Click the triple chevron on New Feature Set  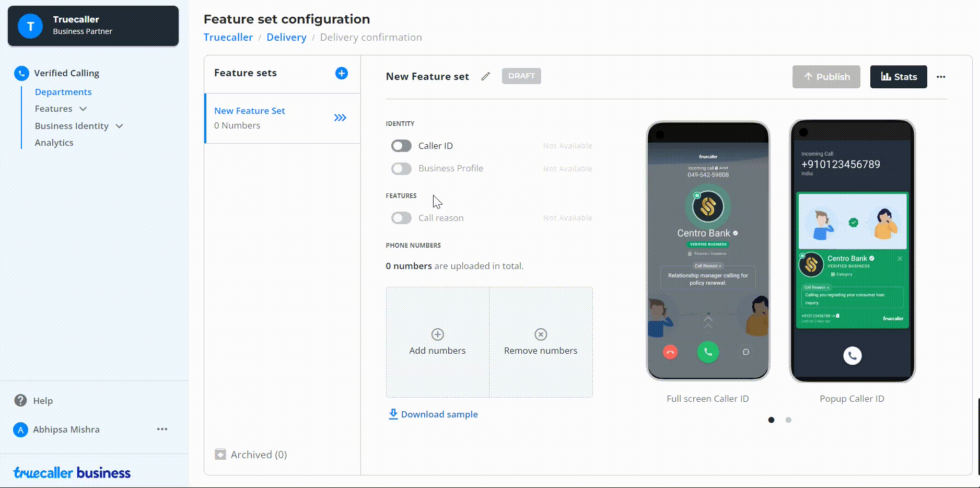(x=340, y=118)
